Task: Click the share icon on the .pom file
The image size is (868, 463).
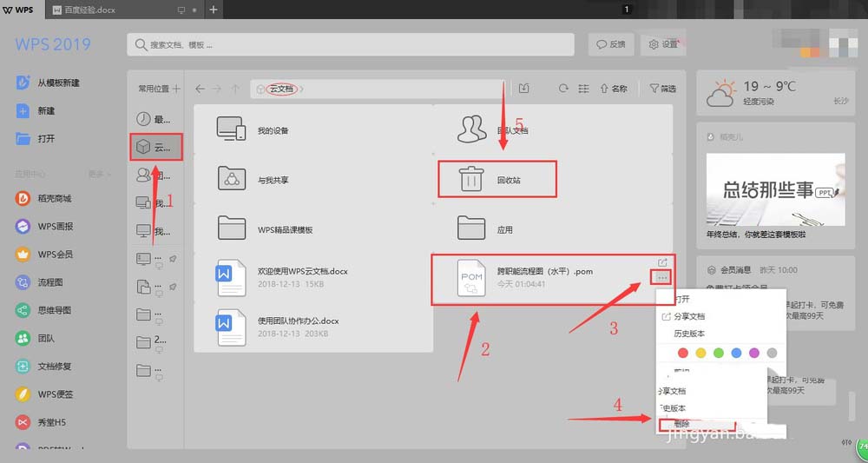Action: [662, 262]
